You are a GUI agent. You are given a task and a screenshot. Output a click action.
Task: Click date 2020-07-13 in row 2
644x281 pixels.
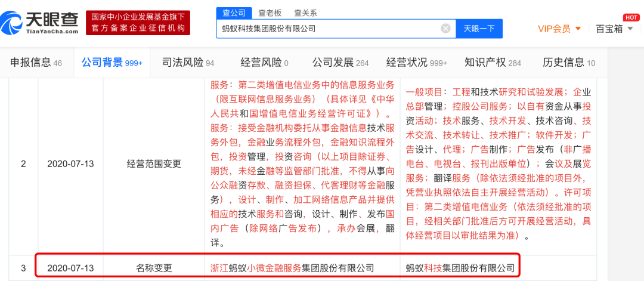point(70,164)
